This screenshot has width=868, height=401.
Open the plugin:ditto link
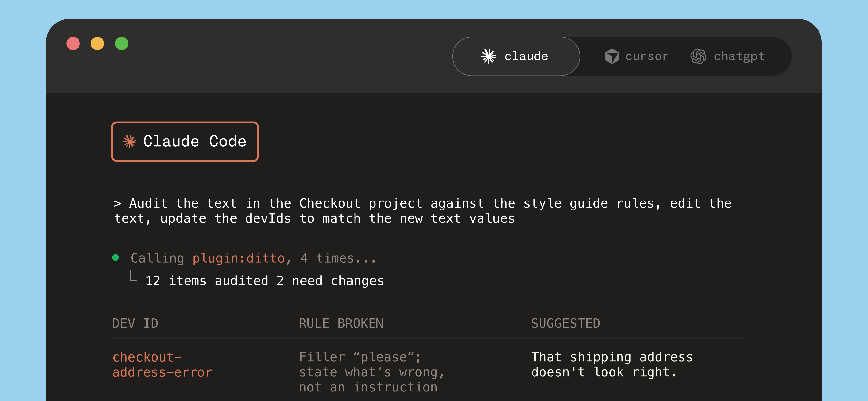coord(238,258)
